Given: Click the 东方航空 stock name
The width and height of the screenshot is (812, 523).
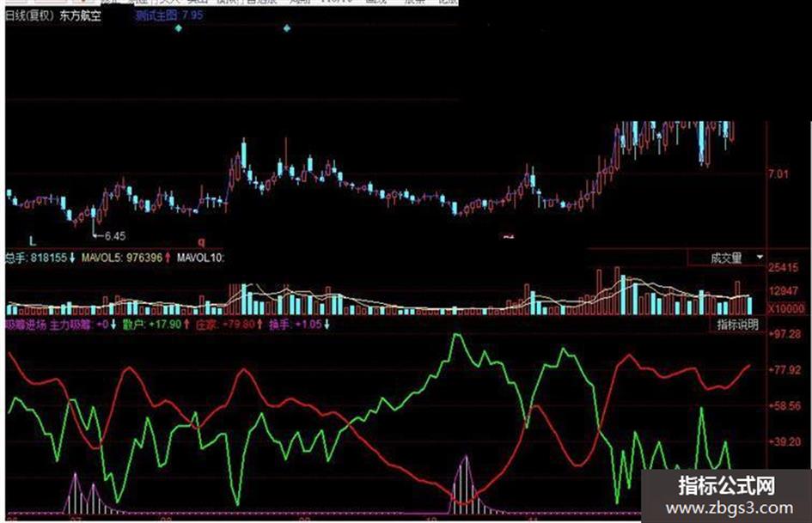Looking at the screenshot, I should coord(80,15).
